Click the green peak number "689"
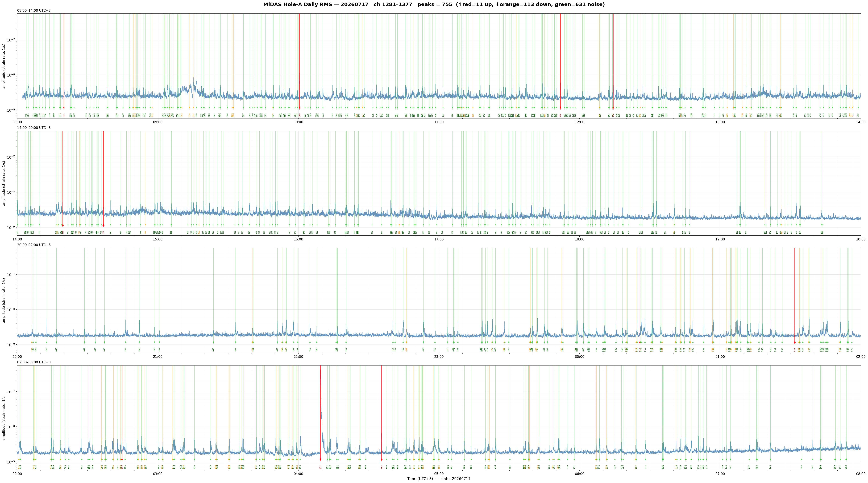 pos(471,467)
